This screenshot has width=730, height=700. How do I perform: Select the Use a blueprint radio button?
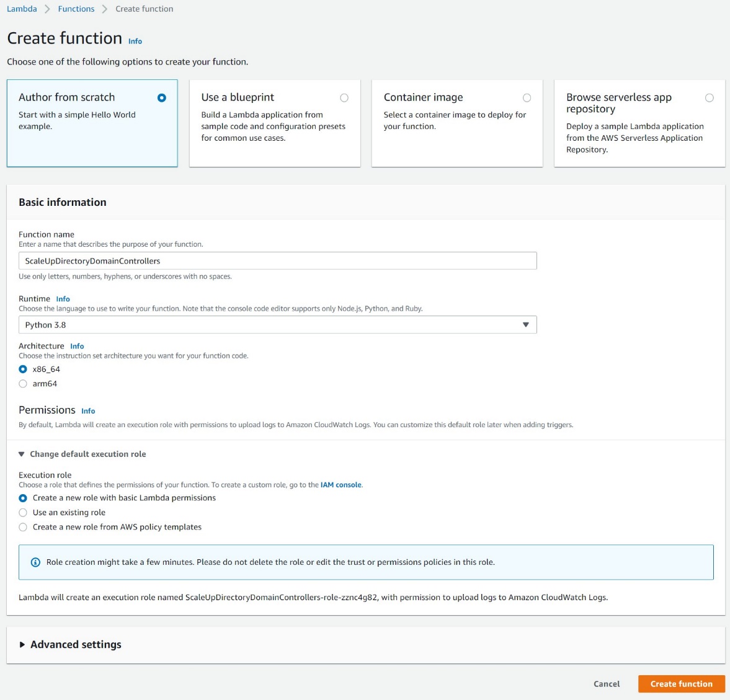pos(344,98)
